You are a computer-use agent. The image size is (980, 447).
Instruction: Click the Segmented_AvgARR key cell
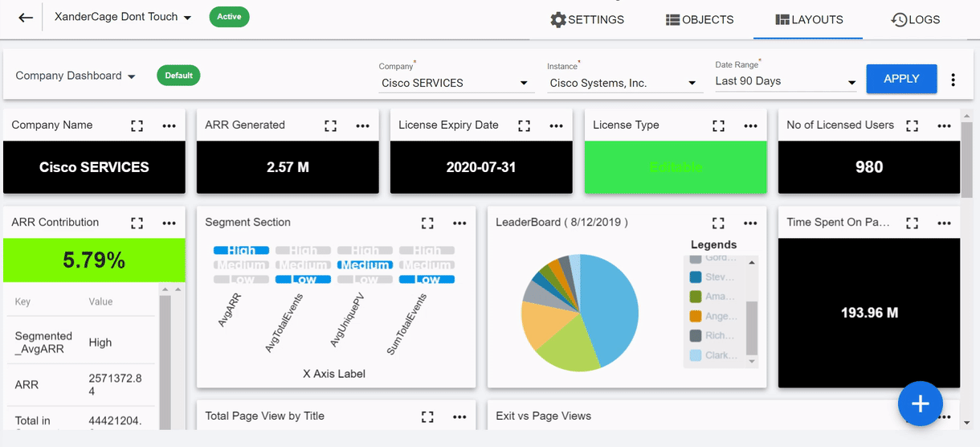click(x=43, y=342)
